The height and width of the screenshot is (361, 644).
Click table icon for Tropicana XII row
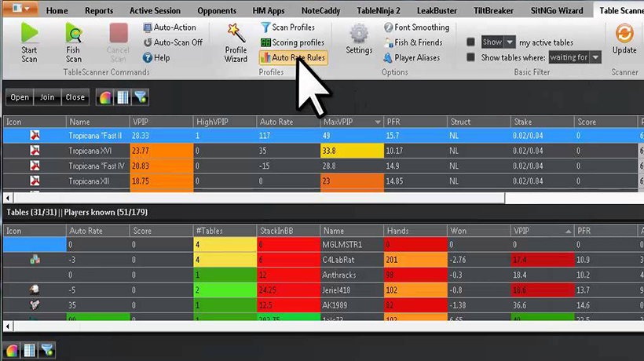35,181
